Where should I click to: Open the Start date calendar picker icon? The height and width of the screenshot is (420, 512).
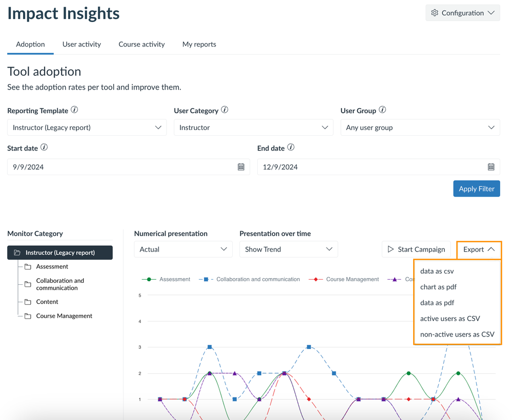[x=241, y=167]
